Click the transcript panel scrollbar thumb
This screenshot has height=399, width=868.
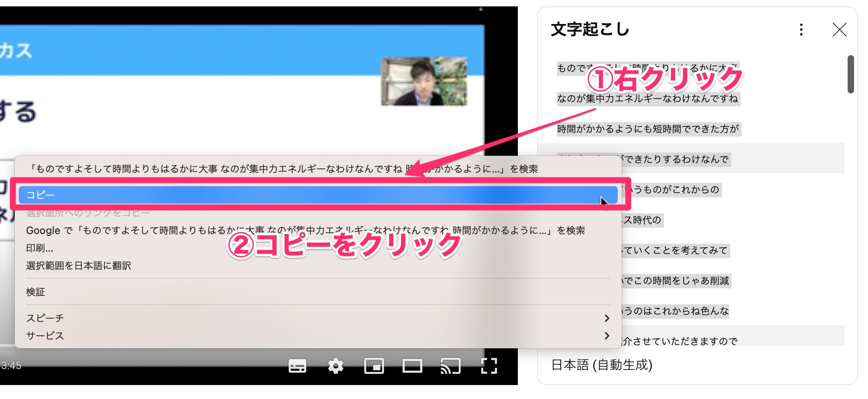(x=850, y=74)
